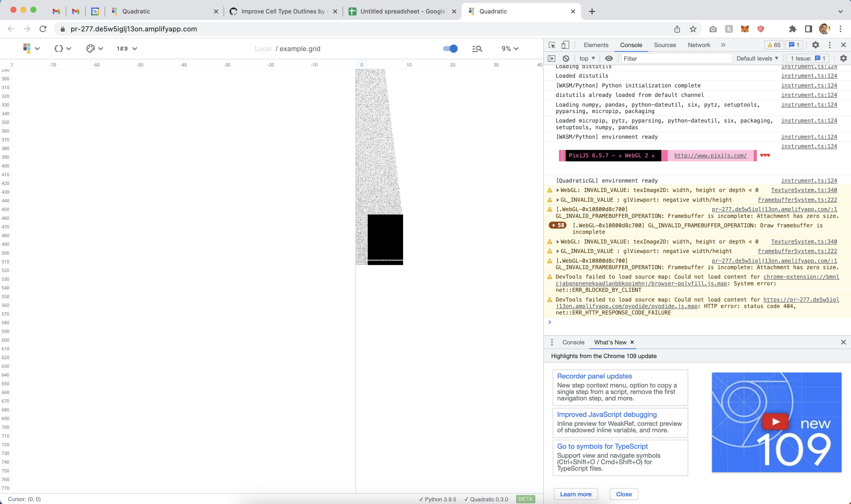
Task: Expand the collapsed framebuffer error with count 58
Action: 557,225
